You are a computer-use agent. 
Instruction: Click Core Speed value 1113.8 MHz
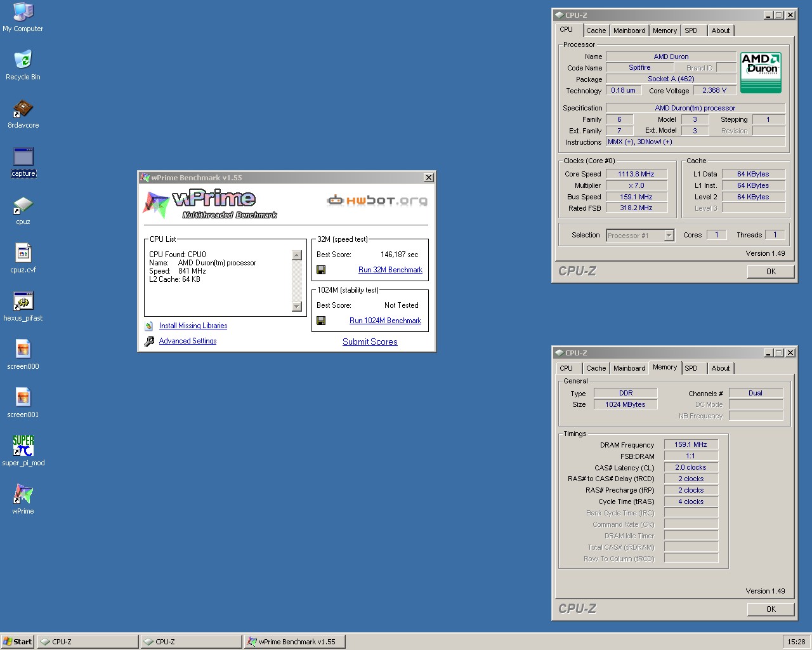coord(636,174)
